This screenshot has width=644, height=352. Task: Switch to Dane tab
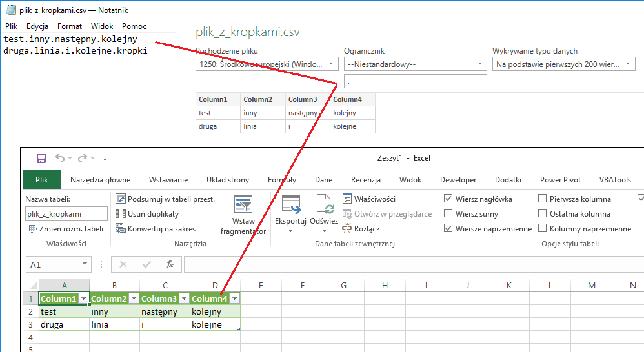tap(324, 180)
